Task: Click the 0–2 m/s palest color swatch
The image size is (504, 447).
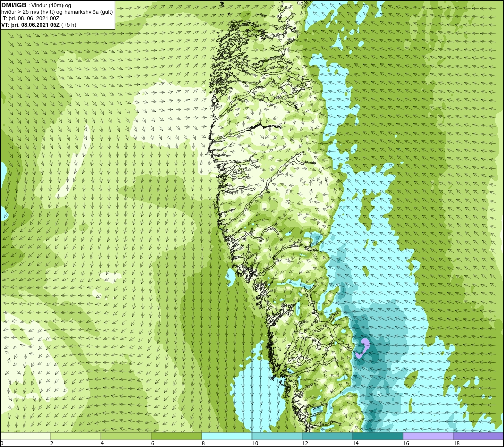Action: 25,436
